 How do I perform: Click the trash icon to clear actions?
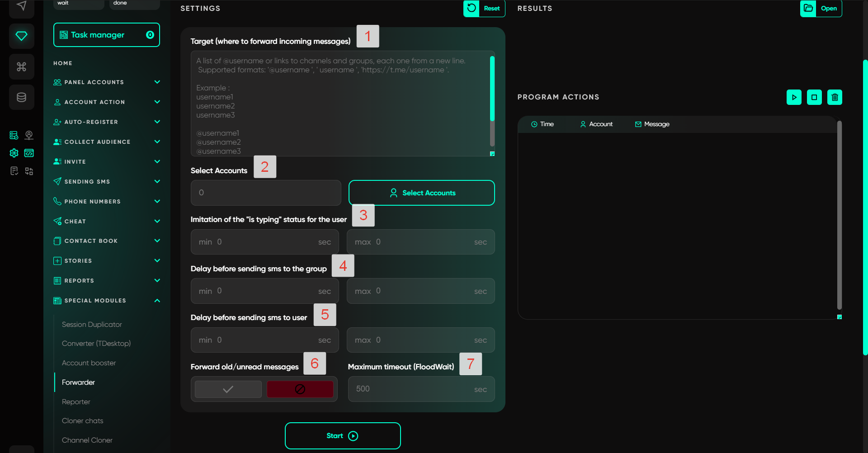(835, 97)
